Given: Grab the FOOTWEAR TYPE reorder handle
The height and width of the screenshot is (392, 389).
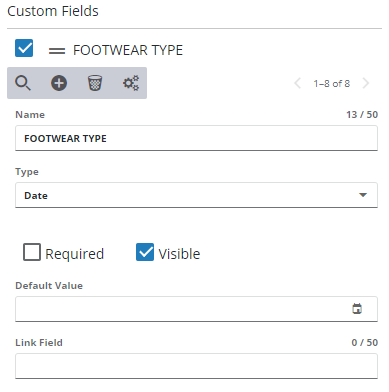Looking at the screenshot, I should pyautogui.click(x=57, y=51).
